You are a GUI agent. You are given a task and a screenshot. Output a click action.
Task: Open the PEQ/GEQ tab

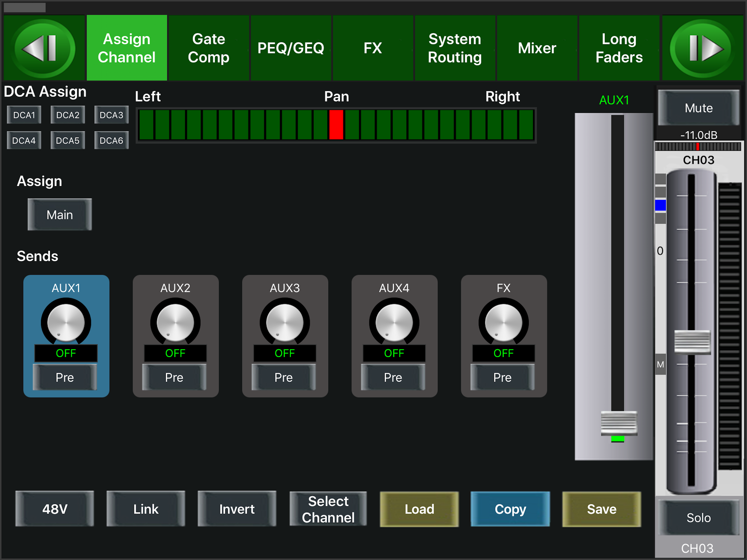(291, 48)
